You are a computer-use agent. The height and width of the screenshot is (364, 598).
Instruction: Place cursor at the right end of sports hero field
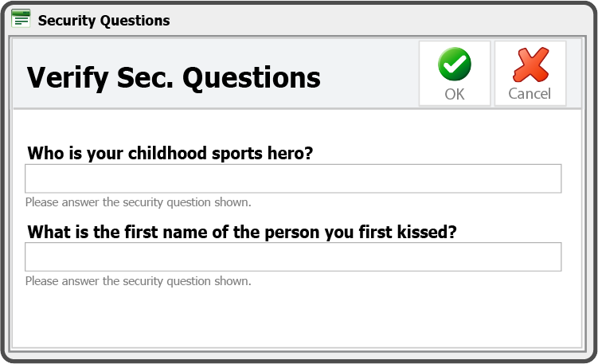pos(555,178)
